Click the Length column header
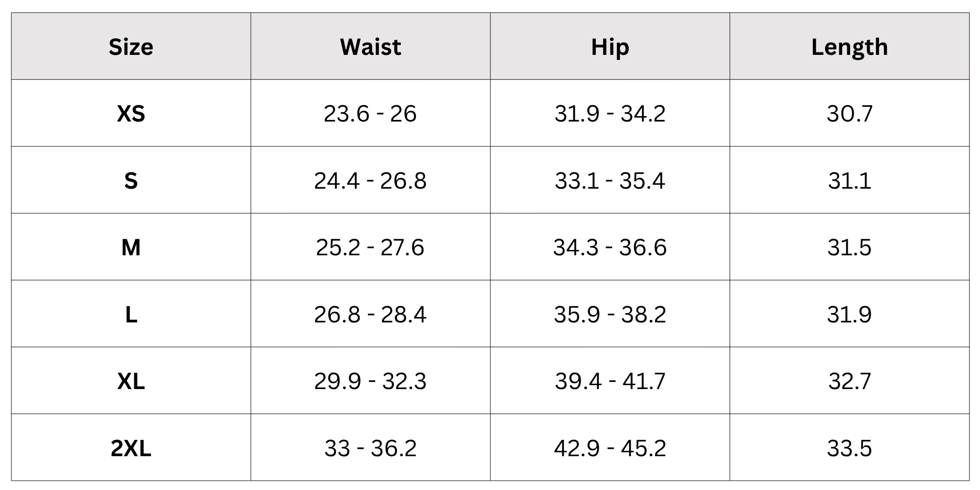This screenshot has width=980, height=490. click(850, 47)
